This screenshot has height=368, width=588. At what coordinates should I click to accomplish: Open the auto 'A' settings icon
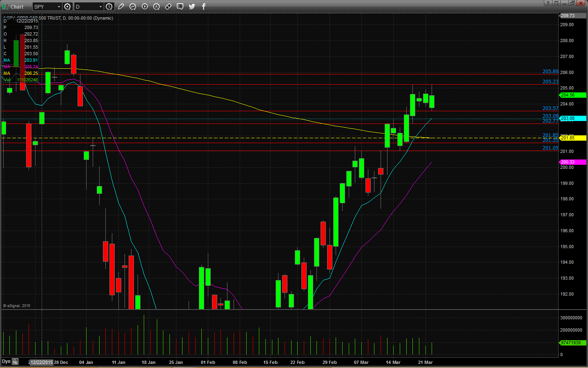tap(156, 7)
